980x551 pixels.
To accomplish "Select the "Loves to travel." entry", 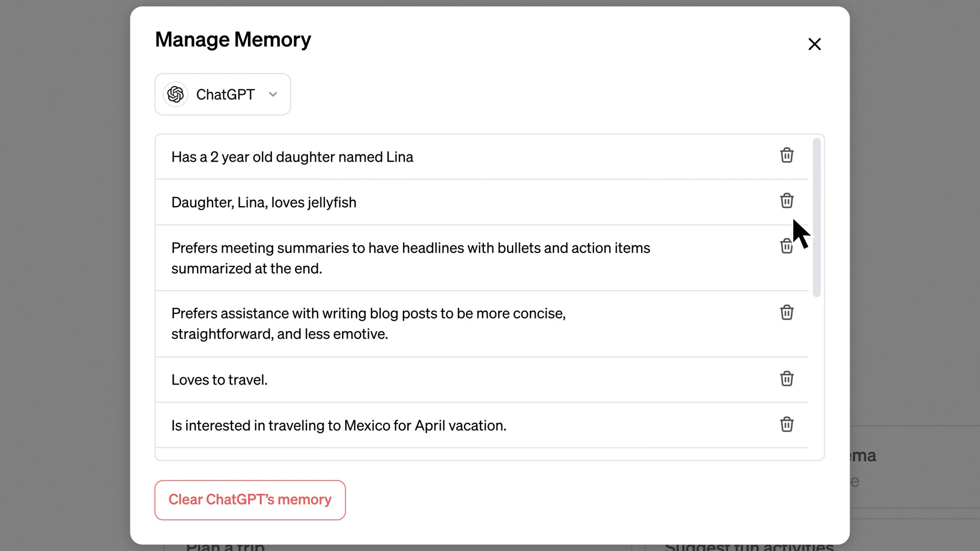I will (219, 380).
